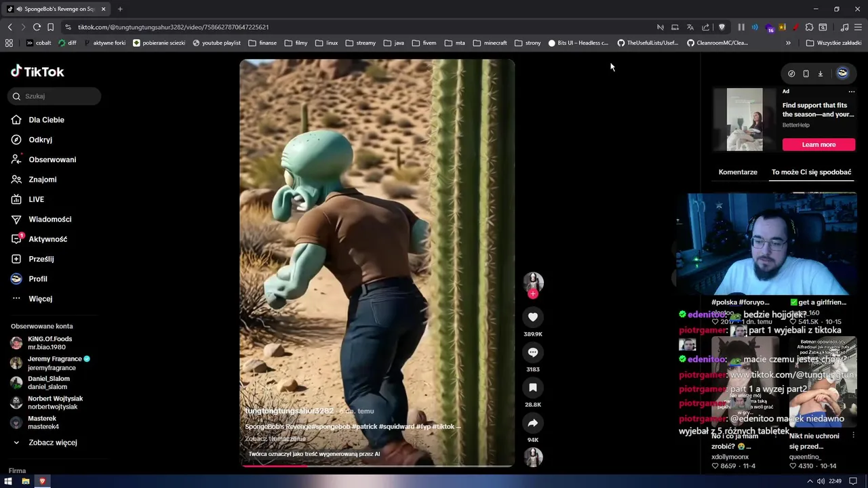The width and height of the screenshot is (868, 488).
Task: Open Prześlij upload page
Action: [x=41, y=259]
